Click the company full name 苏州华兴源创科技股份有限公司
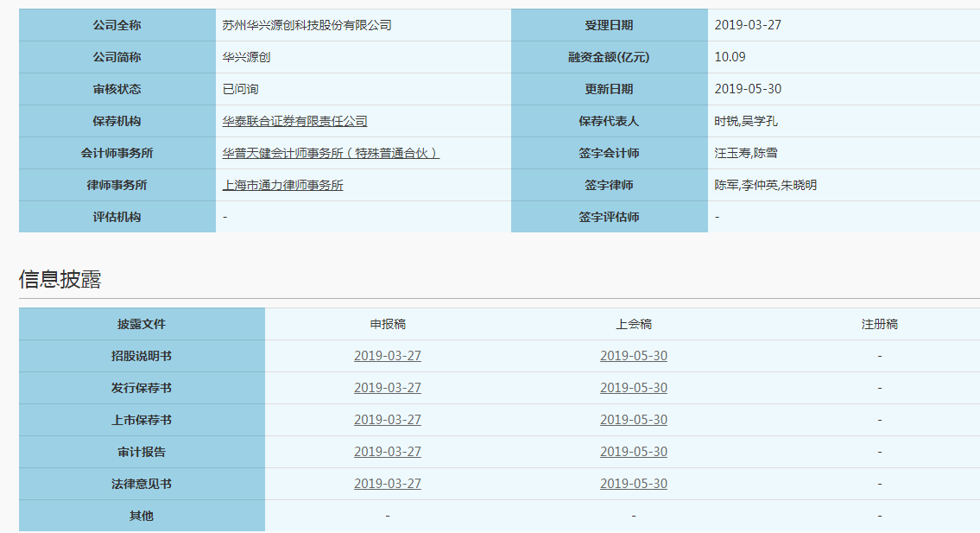The image size is (980, 533). tap(307, 25)
